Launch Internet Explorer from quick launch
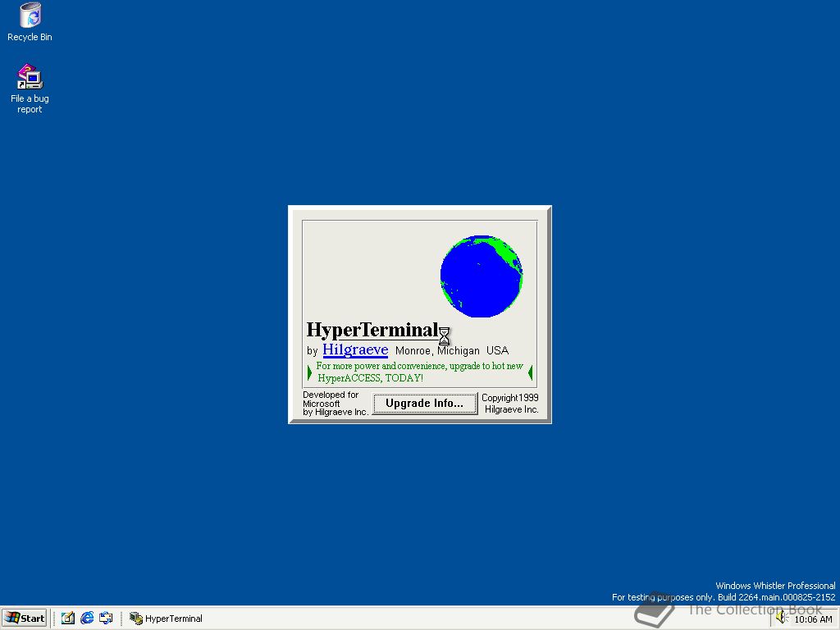 click(x=87, y=619)
